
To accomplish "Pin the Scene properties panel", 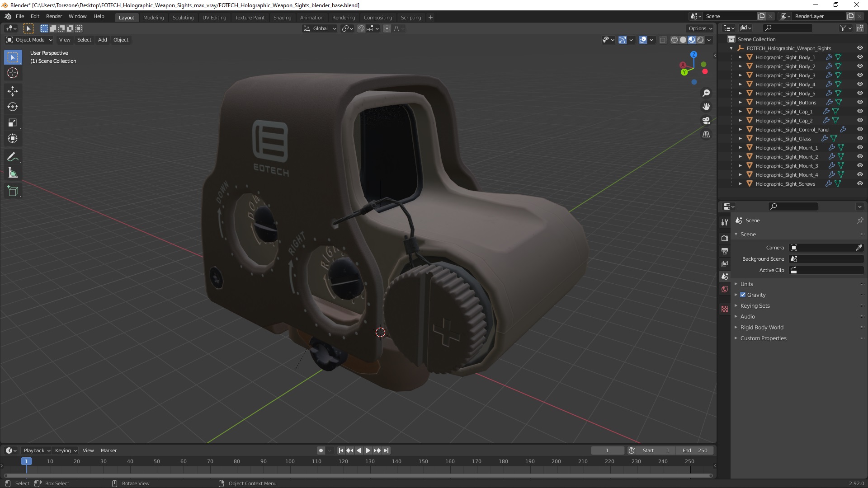I will point(860,221).
